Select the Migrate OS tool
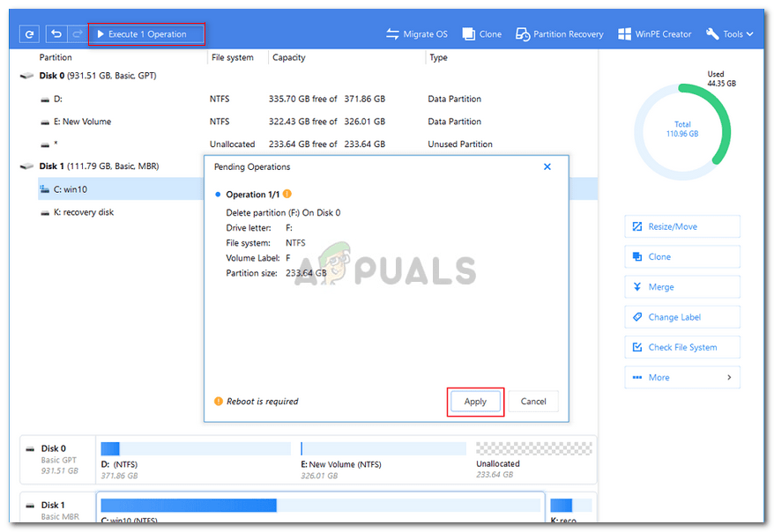The image size is (774, 532). point(416,33)
